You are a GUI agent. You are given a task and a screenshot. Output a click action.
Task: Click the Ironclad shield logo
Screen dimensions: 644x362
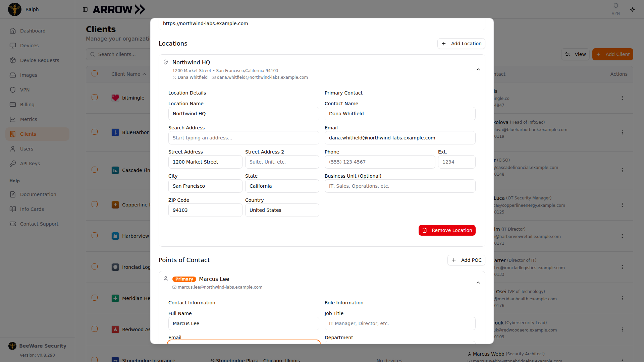pyautogui.click(x=115, y=267)
